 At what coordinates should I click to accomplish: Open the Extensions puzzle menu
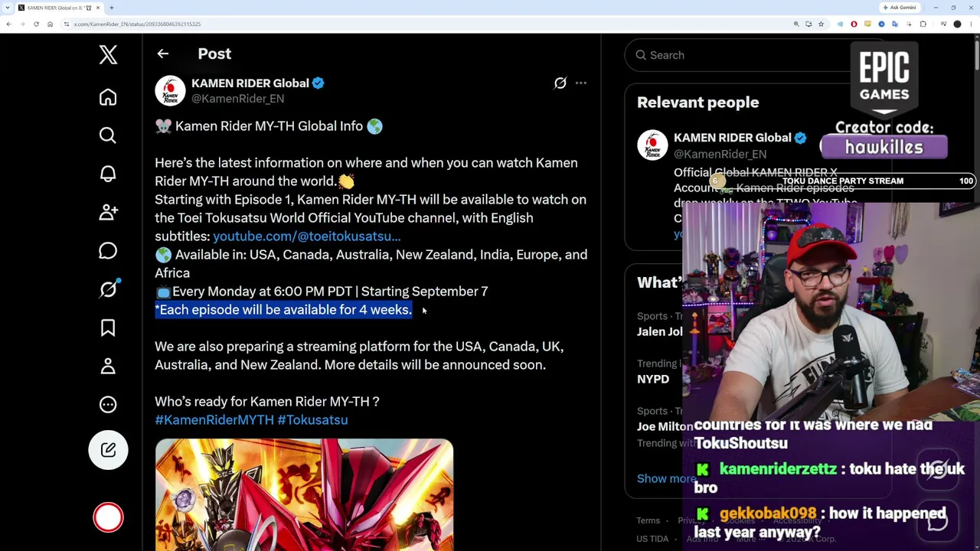tap(923, 24)
